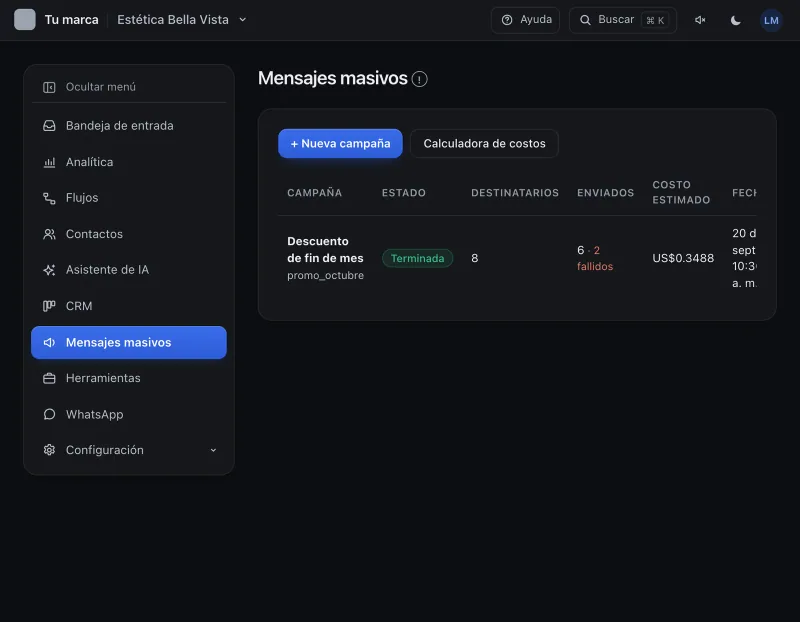Expand the Configuración chevron
The image size is (800, 622).
click(213, 450)
